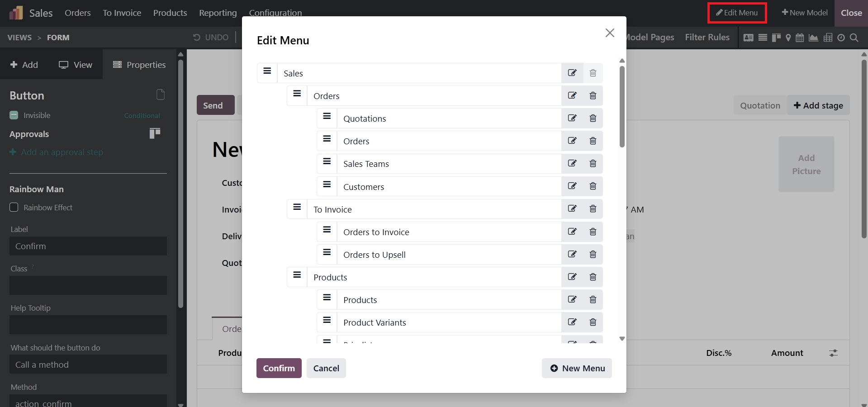Click drag handle of Customers menu
This screenshot has height=407, width=868.
[327, 185]
